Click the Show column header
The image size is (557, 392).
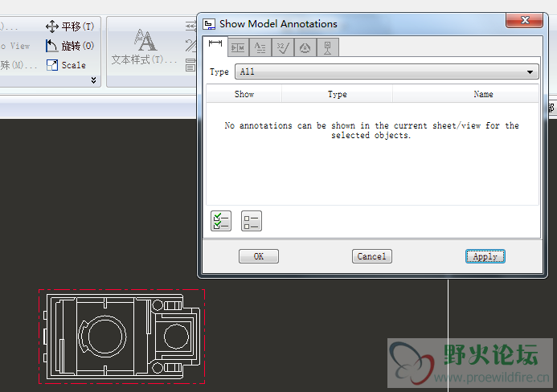click(244, 94)
